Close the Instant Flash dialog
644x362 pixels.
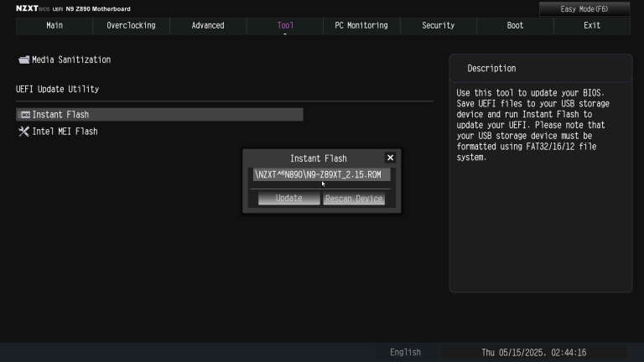(x=390, y=158)
